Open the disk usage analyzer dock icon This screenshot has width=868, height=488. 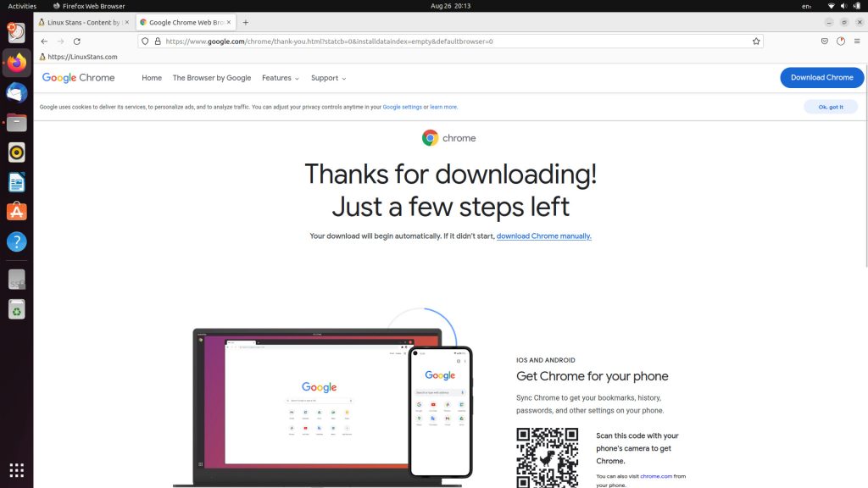coord(17,33)
